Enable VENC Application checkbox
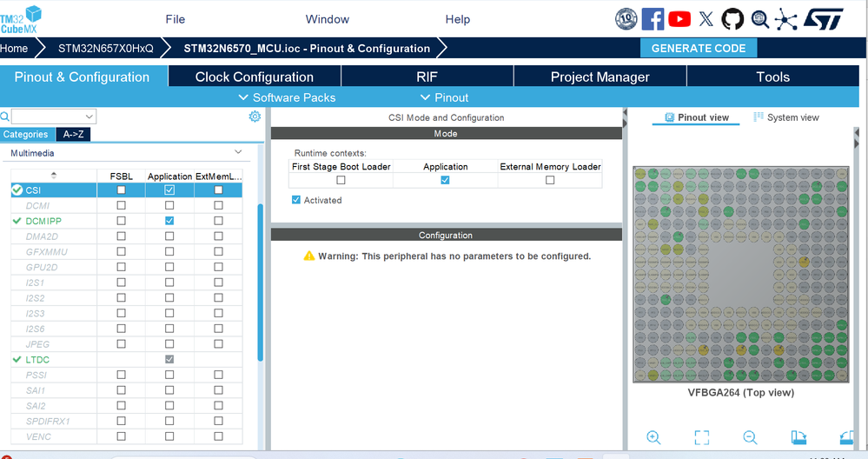868x459 pixels. click(x=169, y=436)
